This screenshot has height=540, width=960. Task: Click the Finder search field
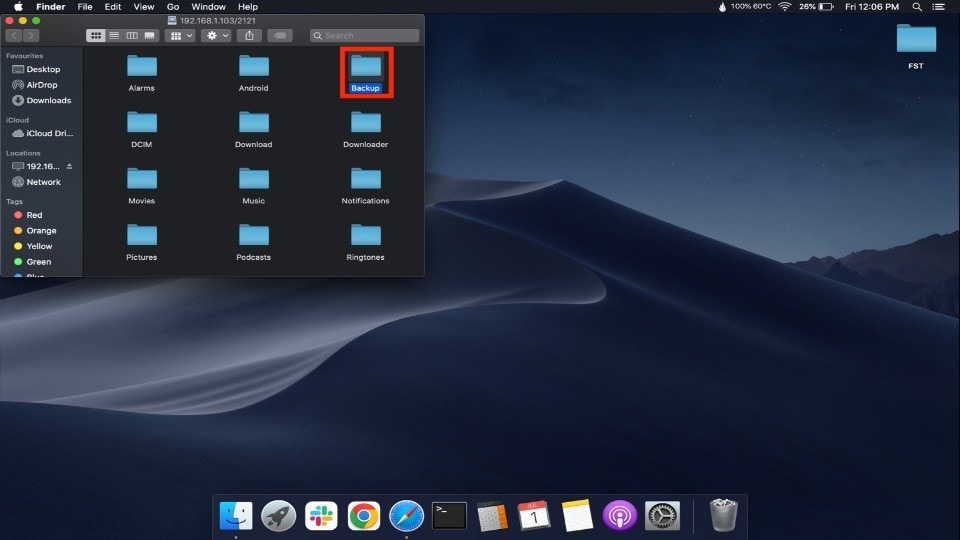coord(365,36)
